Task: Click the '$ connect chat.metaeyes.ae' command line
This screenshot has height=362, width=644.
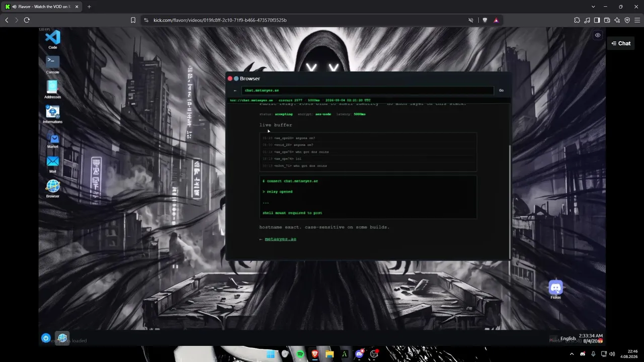Action: pos(290,181)
